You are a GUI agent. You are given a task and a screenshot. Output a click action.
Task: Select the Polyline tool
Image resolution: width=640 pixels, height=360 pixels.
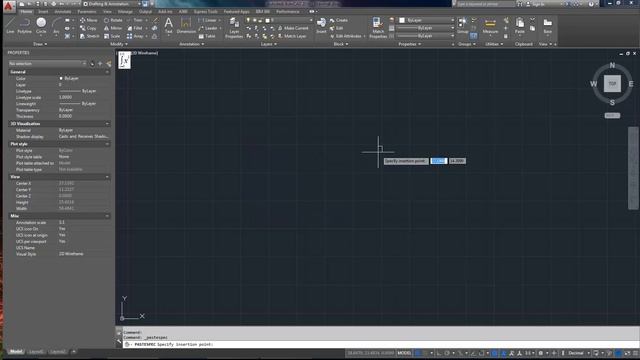click(x=24, y=24)
